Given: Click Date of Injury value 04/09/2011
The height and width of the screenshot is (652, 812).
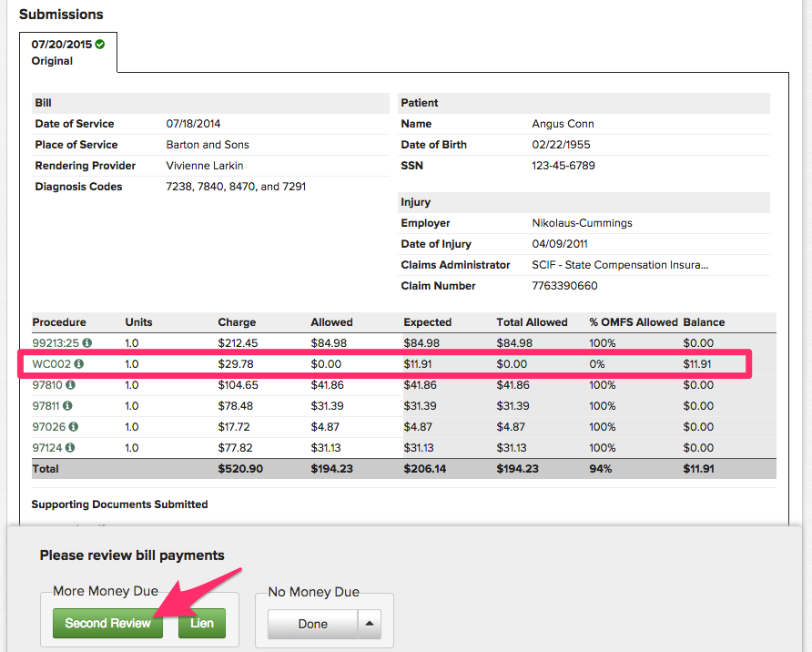Looking at the screenshot, I should (x=560, y=244).
